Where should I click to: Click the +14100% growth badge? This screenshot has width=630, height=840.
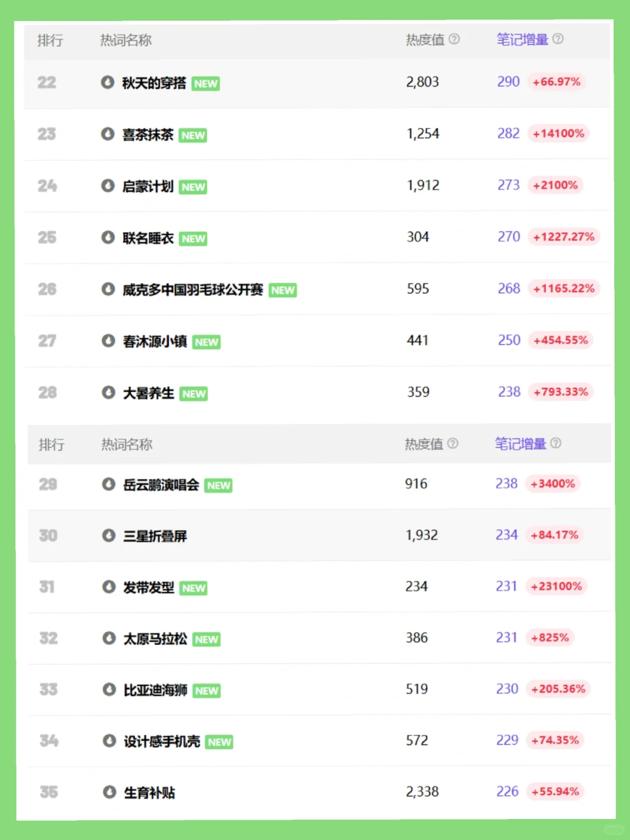pyautogui.click(x=558, y=134)
